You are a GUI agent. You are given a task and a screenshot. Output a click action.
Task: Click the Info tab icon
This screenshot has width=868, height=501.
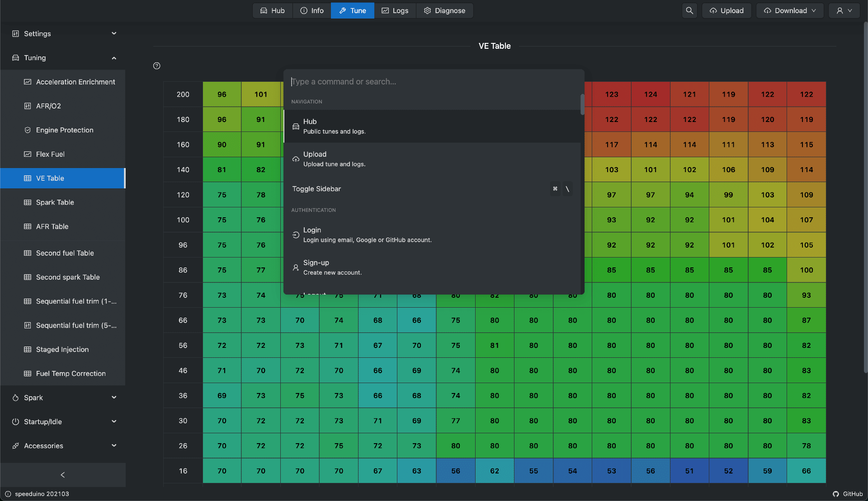click(x=303, y=11)
